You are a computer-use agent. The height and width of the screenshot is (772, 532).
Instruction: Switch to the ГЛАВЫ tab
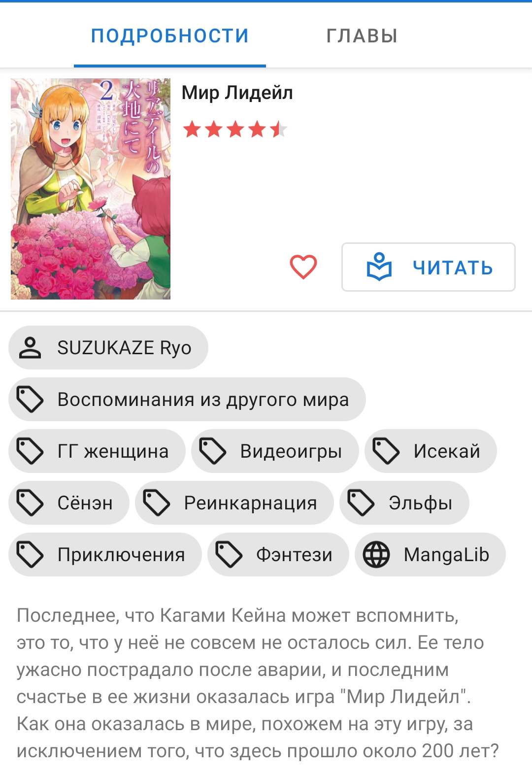[362, 35]
